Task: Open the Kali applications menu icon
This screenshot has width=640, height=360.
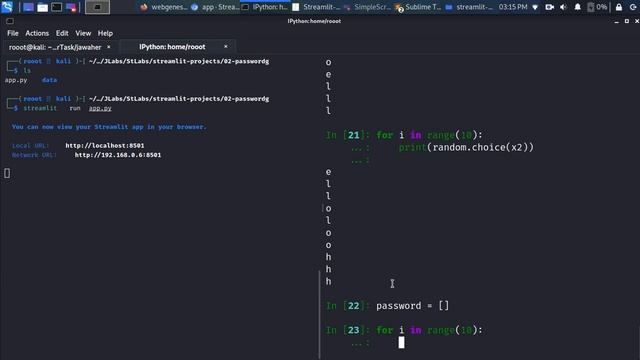Action: tap(7, 7)
